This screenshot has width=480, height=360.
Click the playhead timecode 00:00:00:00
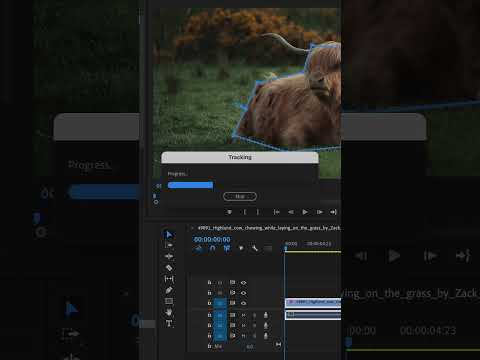212,239
